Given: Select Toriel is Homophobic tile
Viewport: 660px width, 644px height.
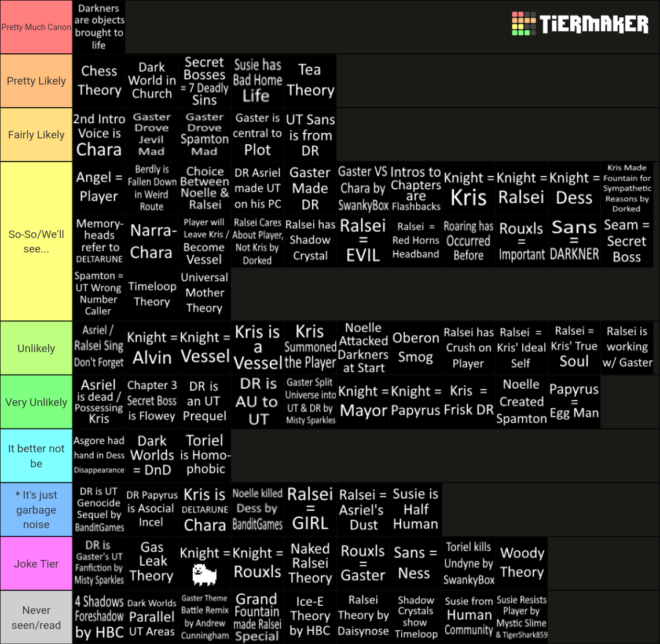Looking at the screenshot, I should [204, 456].
